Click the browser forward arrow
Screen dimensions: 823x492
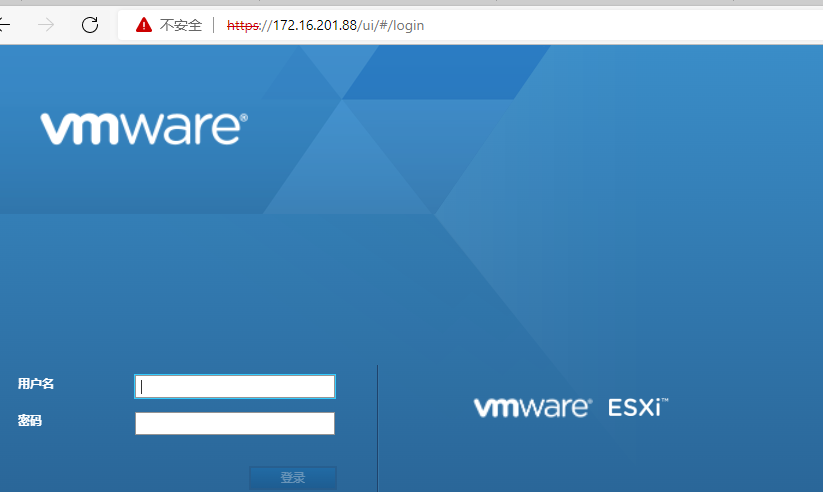tap(46, 25)
